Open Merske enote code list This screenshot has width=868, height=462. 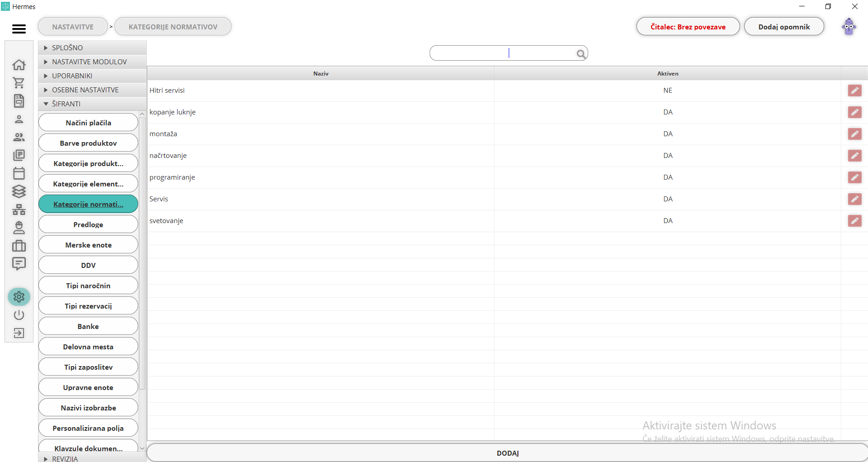point(88,245)
